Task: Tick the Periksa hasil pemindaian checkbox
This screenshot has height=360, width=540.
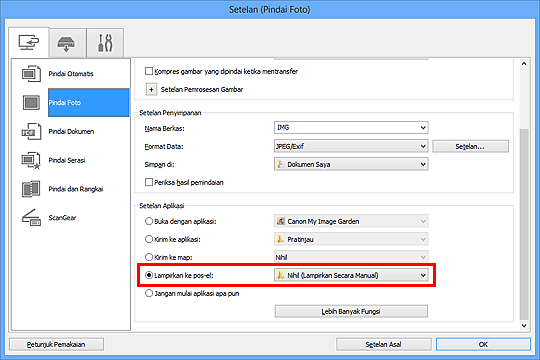Action: tap(149, 182)
